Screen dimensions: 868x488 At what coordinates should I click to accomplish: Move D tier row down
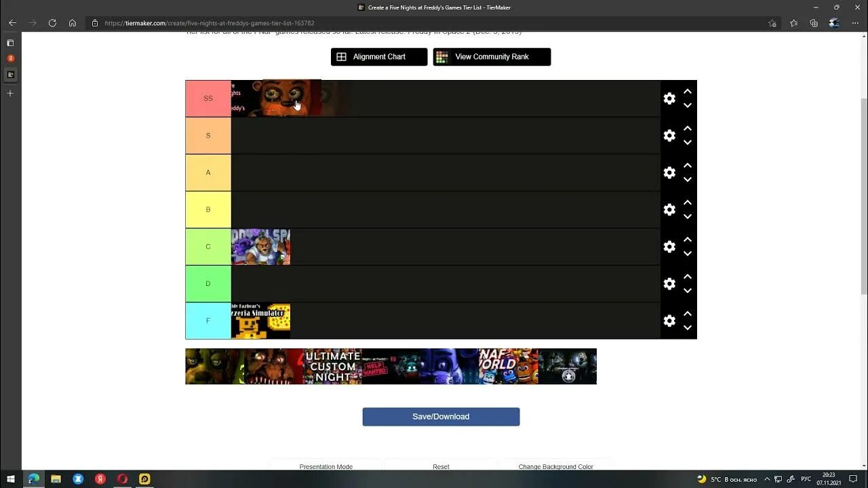coord(688,290)
